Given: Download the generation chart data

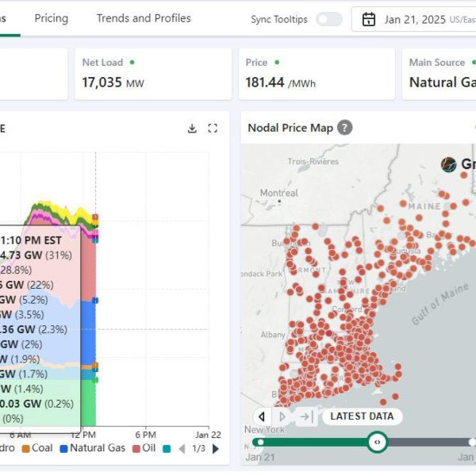Looking at the screenshot, I should 192,129.
